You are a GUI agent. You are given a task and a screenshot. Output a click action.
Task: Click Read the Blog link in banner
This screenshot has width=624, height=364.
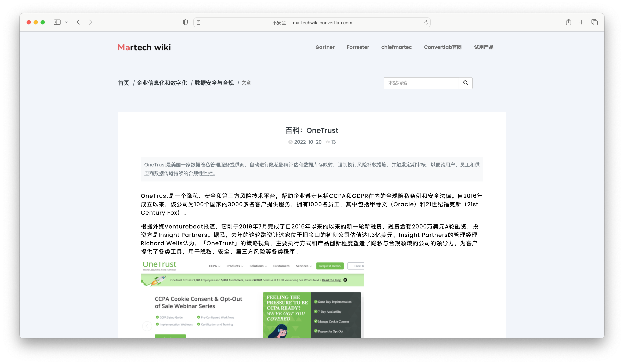331,280
